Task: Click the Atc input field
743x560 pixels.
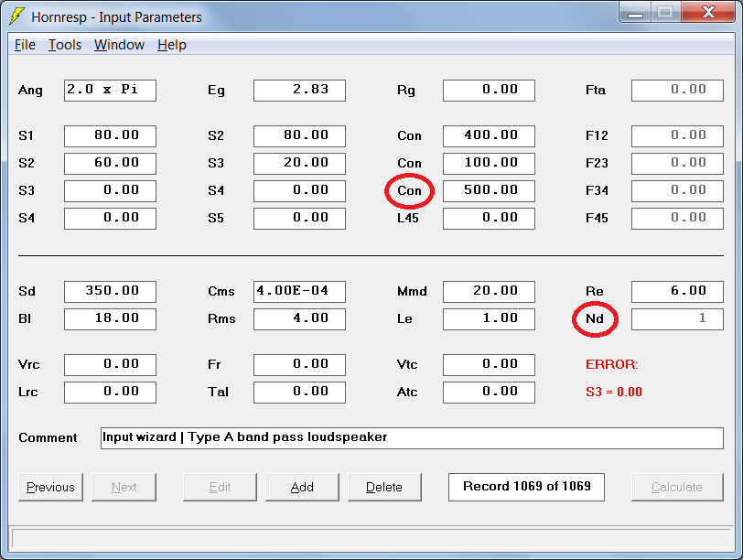Action: pyautogui.click(x=489, y=393)
